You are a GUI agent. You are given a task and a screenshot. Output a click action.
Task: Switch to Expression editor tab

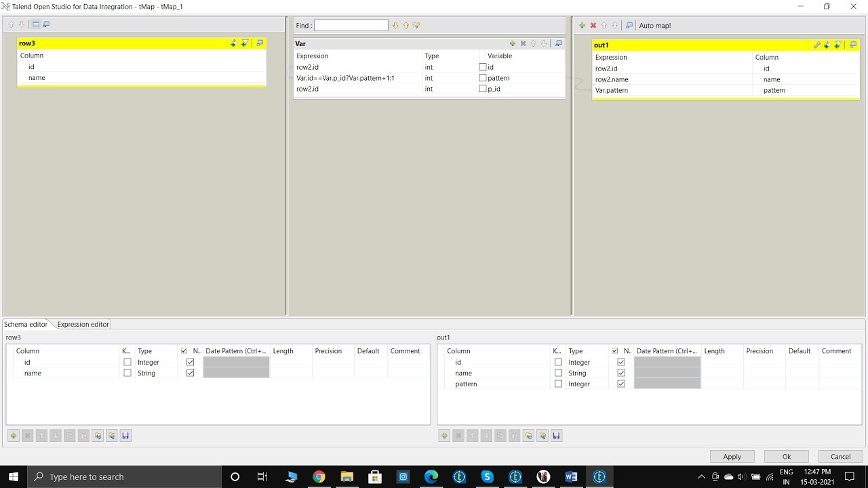[x=83, y=324]
